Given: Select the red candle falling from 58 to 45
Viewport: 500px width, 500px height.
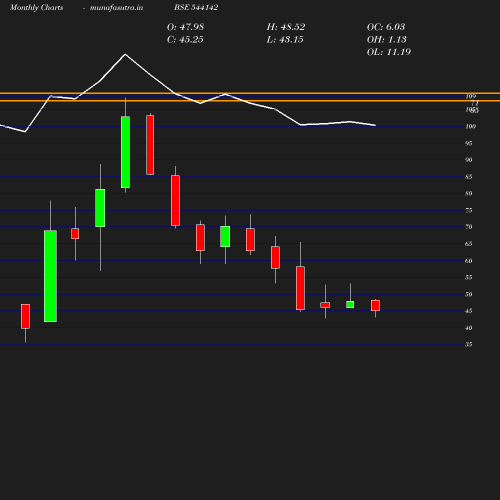Looking at the screenshot, I should click(300, 288).
